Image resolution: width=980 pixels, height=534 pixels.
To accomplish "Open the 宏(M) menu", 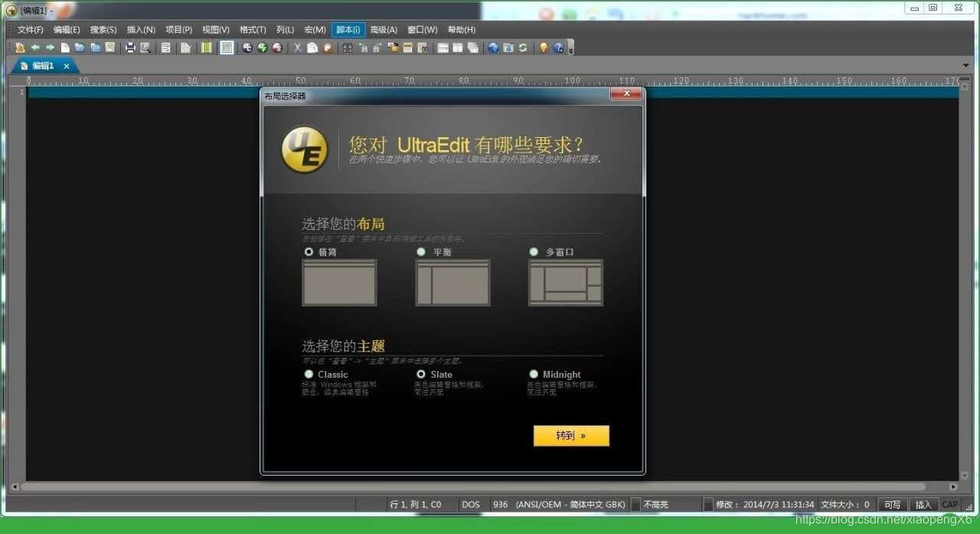I will tap(315, 30).
